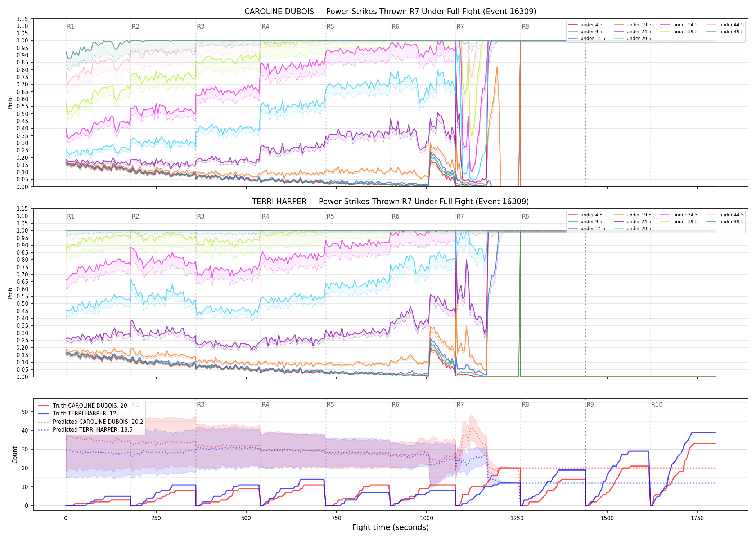Screen dimensions: 756x540
Task: Click the 'Count' y-axis label
Action: [15, 455]
